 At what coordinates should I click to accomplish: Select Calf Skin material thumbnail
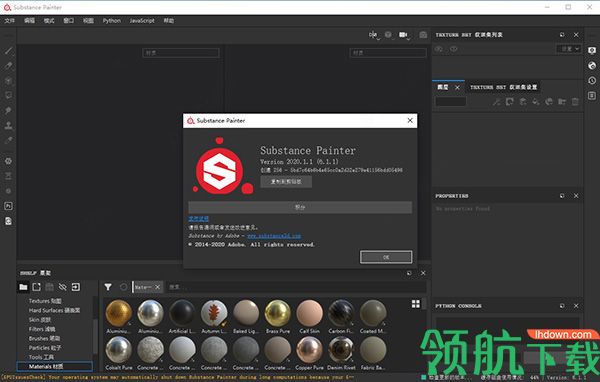click(310, 313)
